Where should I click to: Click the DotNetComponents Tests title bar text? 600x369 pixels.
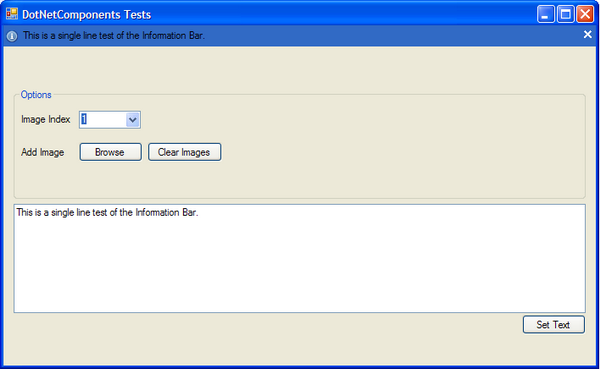[86, 15]
